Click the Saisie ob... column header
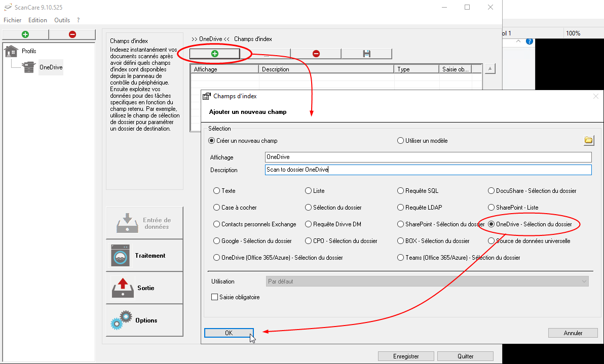Viewport: 604px width, 364px height. click(456, 69)
